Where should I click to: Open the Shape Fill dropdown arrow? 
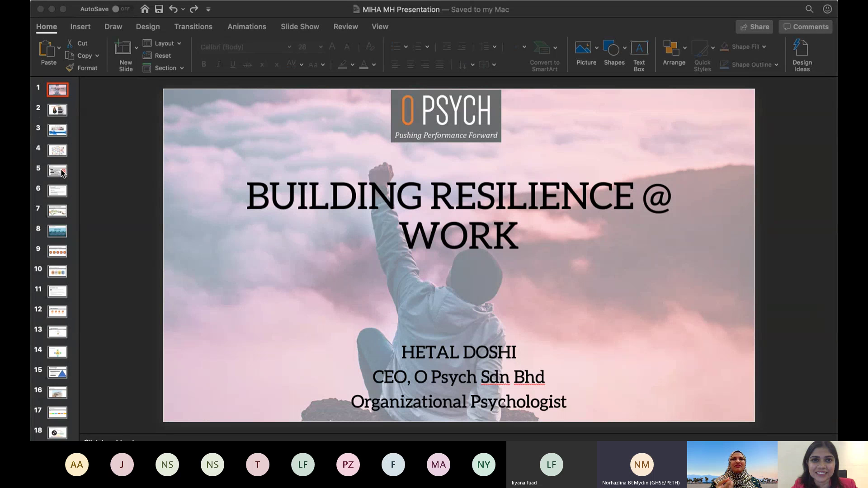pyautogui.click(x=764, y=47)
